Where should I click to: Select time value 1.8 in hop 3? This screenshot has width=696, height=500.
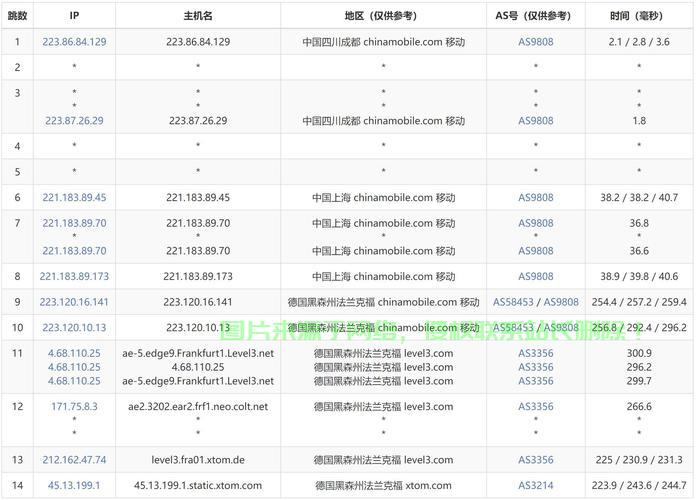click(x=639, y=120)
